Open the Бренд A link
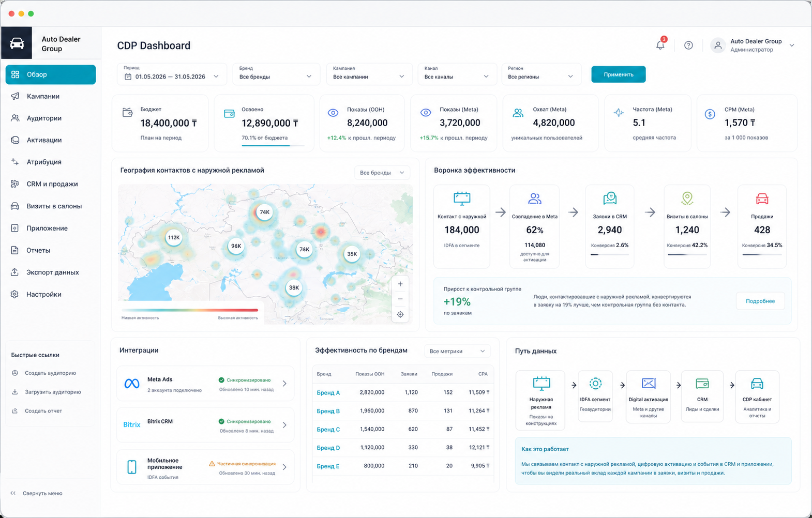The image size is (812, 518). tap(328, 392)
